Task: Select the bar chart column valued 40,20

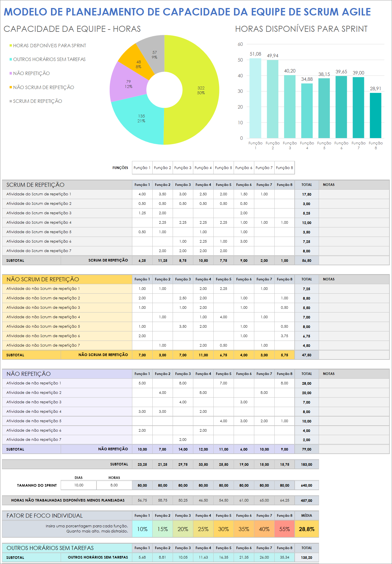Action: 290,107
